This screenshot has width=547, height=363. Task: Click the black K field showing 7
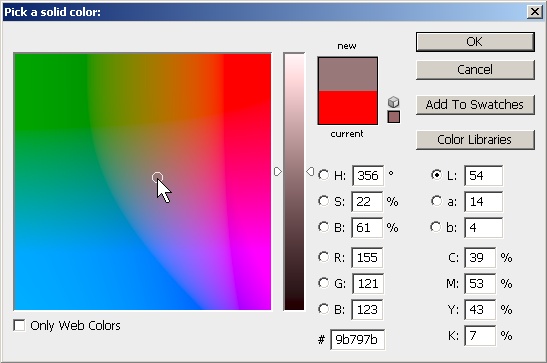(x=480, y=336)
